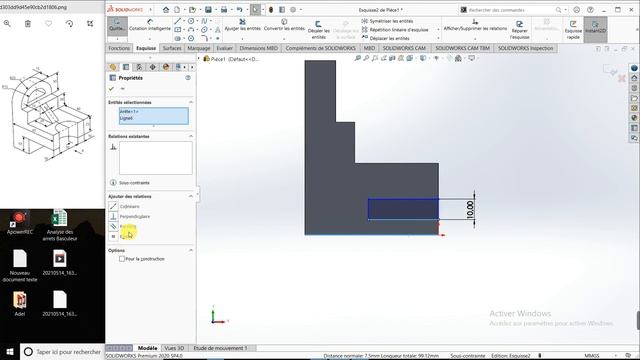Switch to Etude de mouvement 1 tab

coord(220,348)
